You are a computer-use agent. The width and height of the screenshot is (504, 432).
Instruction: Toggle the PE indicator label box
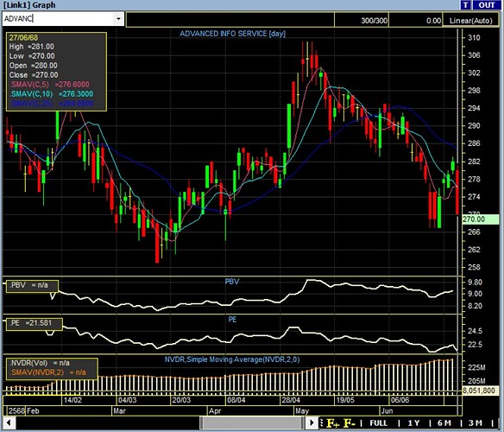tap(34, 323)
